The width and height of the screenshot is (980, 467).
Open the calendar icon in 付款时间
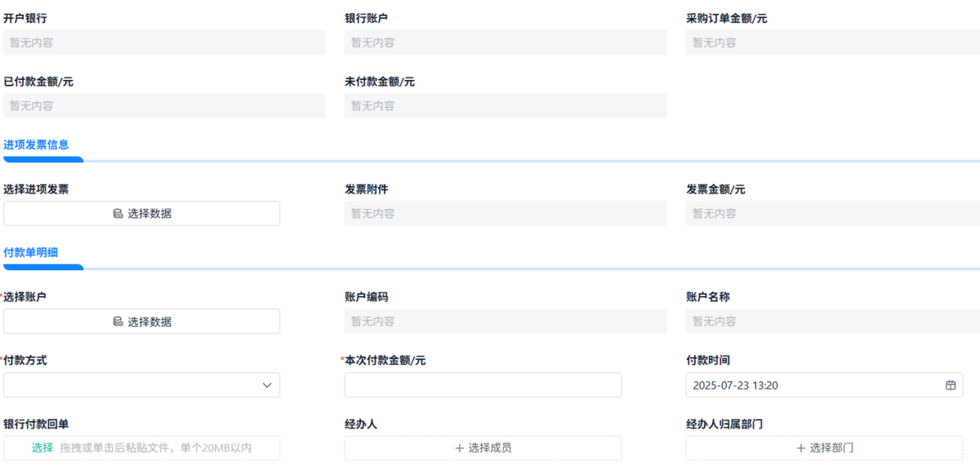click(x=951, y=385)
